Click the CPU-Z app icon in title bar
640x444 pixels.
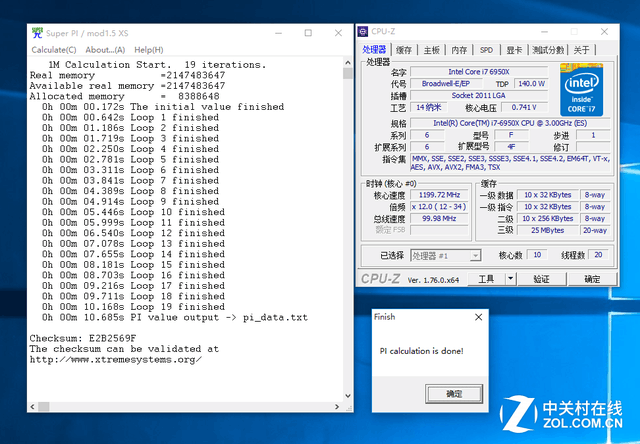pyautogui.click(x=362, y=31)
